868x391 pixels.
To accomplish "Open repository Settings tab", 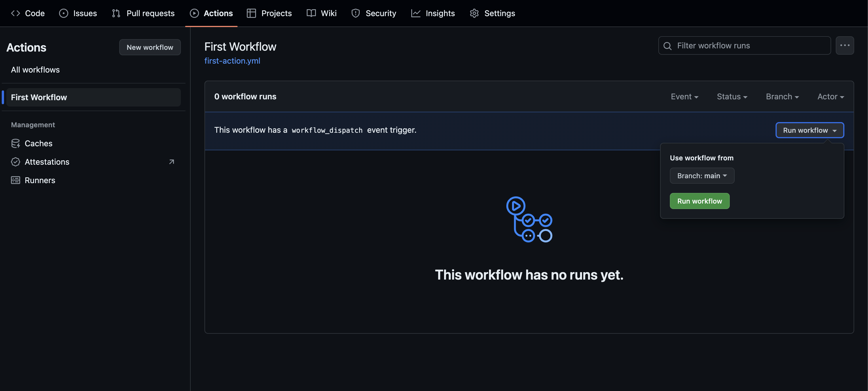I will pyautogui.click(x=492, y=13).
